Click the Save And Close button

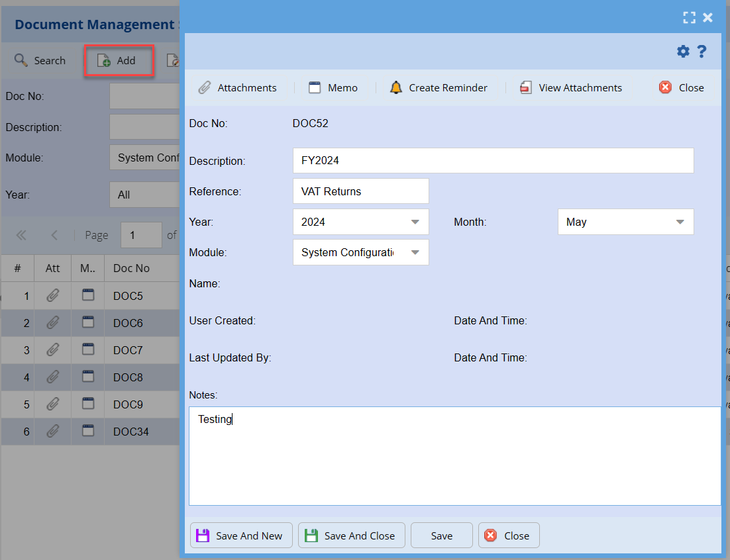[x=350, y=536]
